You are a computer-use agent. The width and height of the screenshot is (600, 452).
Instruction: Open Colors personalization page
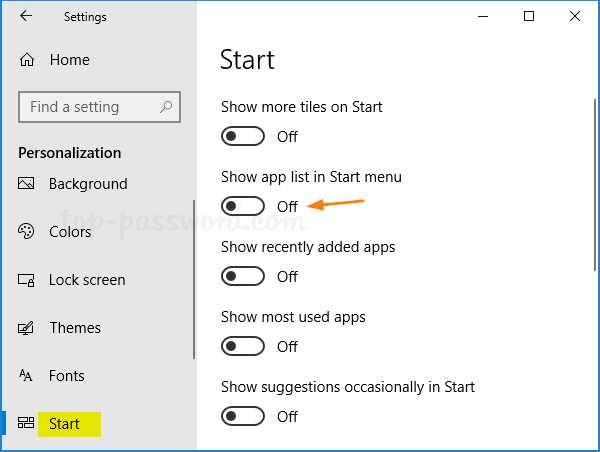pos(70,232)
